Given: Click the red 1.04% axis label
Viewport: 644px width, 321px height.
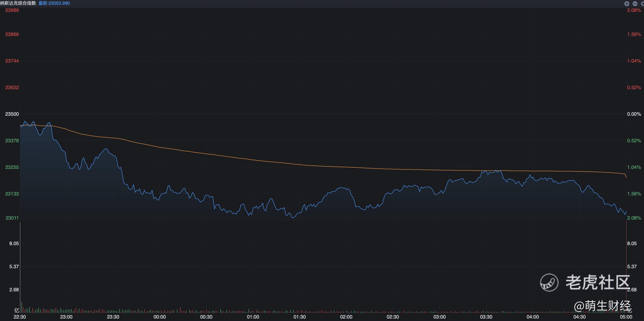Looking at the screenshot, I should pos(634,61).
